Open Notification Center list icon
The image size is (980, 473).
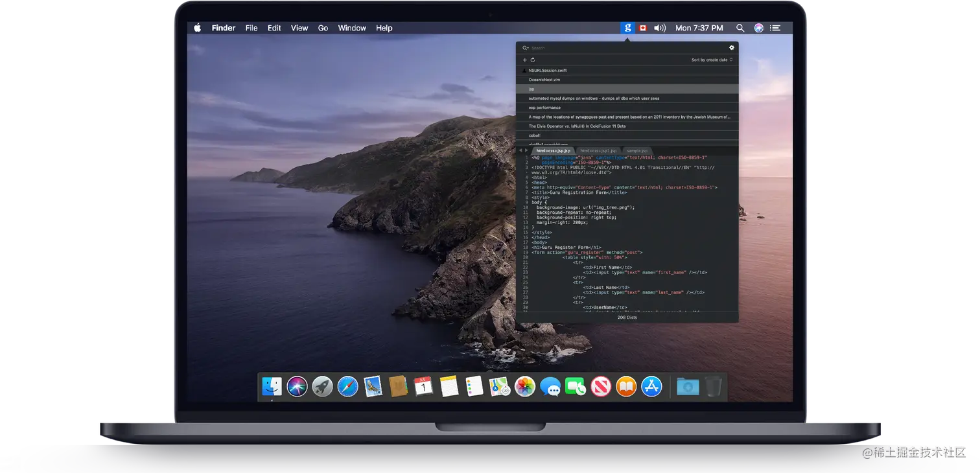pos(776,28)
